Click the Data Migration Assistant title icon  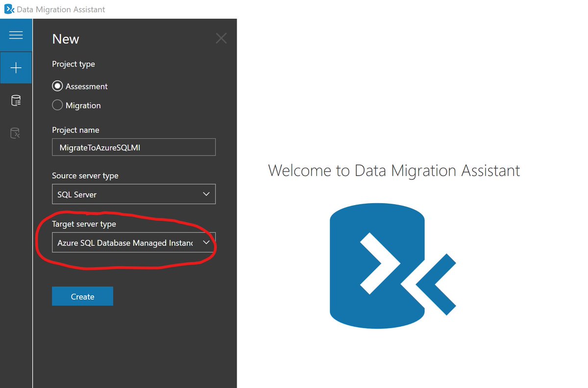(x=8, y=9)
